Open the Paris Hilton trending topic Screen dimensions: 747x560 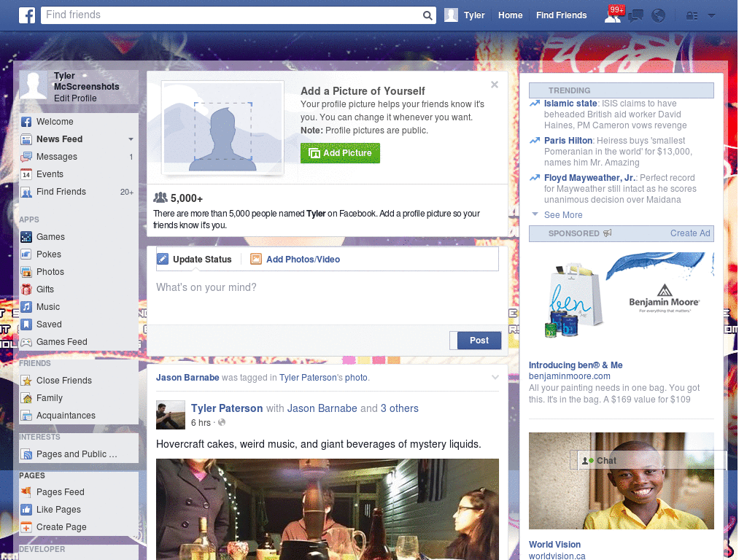(x=568, y=141)
